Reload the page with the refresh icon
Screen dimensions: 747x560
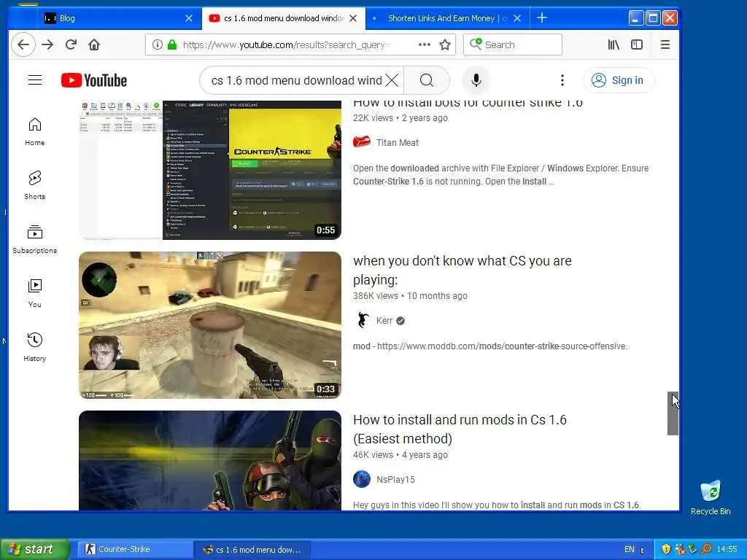(x=71, y=44)
